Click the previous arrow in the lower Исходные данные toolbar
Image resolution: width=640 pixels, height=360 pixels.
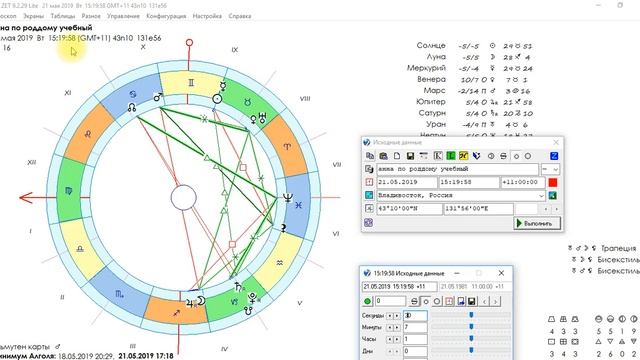pyautogui.click(x=485, y=302)
